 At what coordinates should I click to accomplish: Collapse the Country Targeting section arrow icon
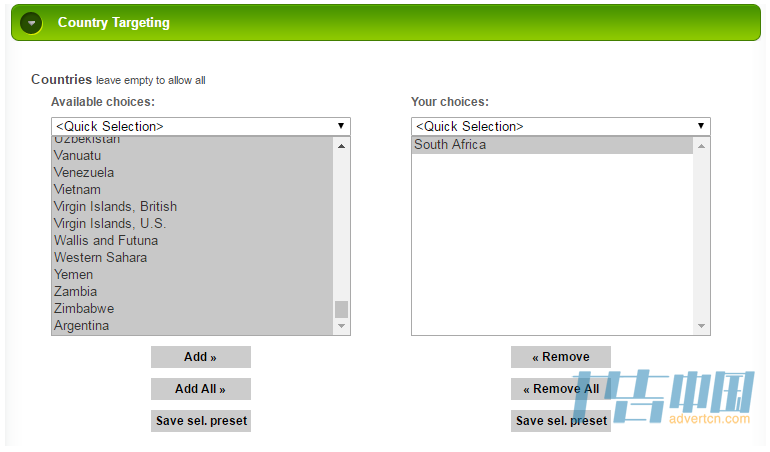[x=31, y=23]
